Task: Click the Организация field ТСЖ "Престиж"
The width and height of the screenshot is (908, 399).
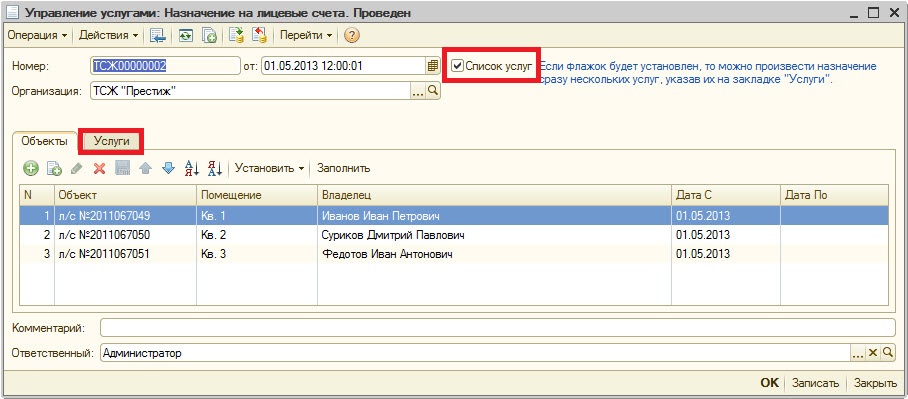Action: point(250,91)
